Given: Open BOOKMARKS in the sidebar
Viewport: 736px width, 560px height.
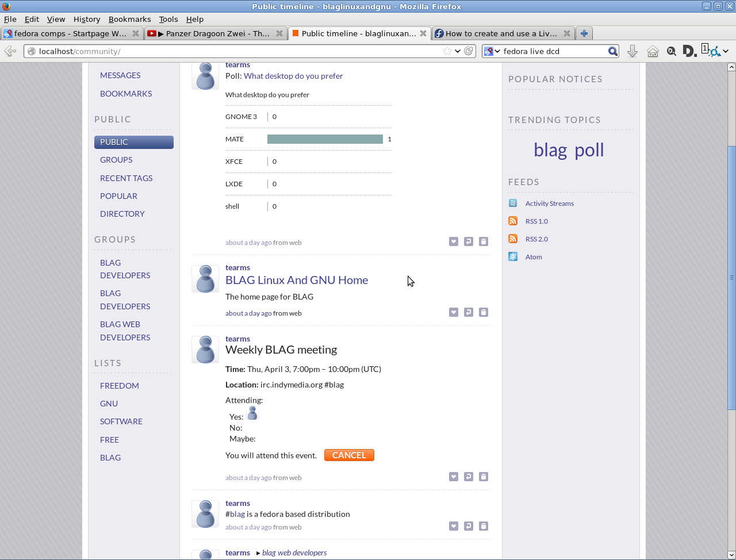Looking at the screenshot, I should (x=126, y=94).
